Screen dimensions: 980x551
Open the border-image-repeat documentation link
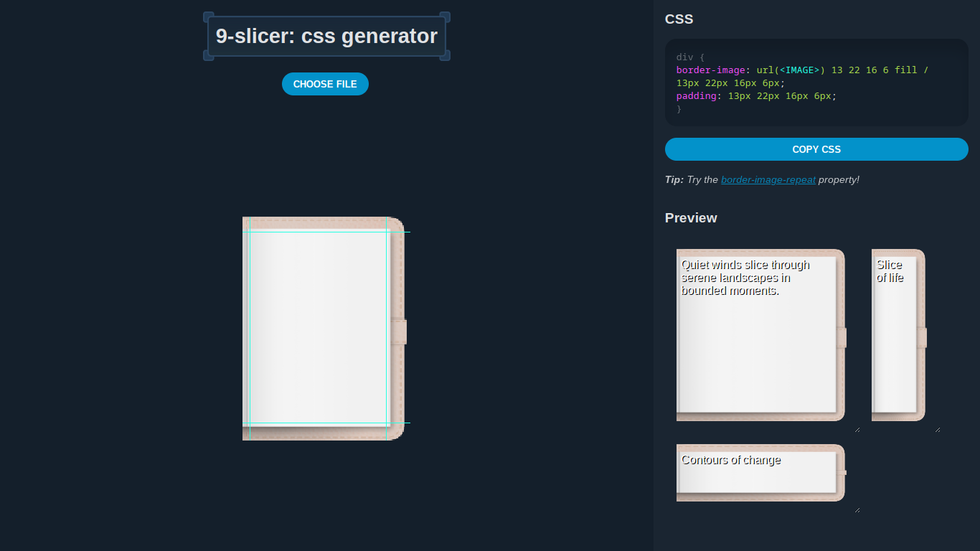click(768, 179)
